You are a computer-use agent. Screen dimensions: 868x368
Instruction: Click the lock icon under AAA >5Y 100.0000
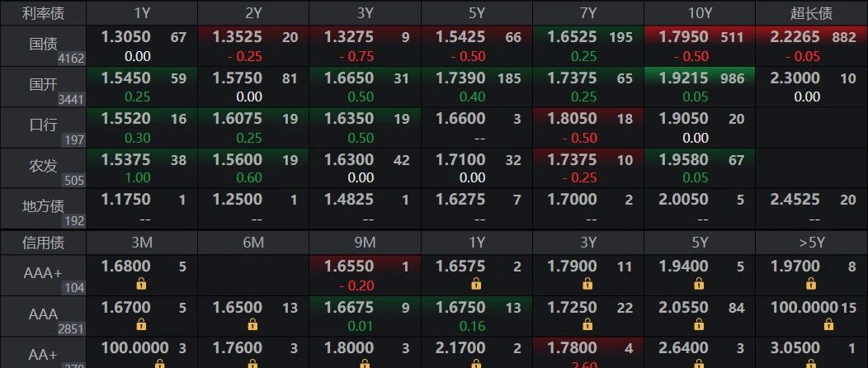point(811,324)
